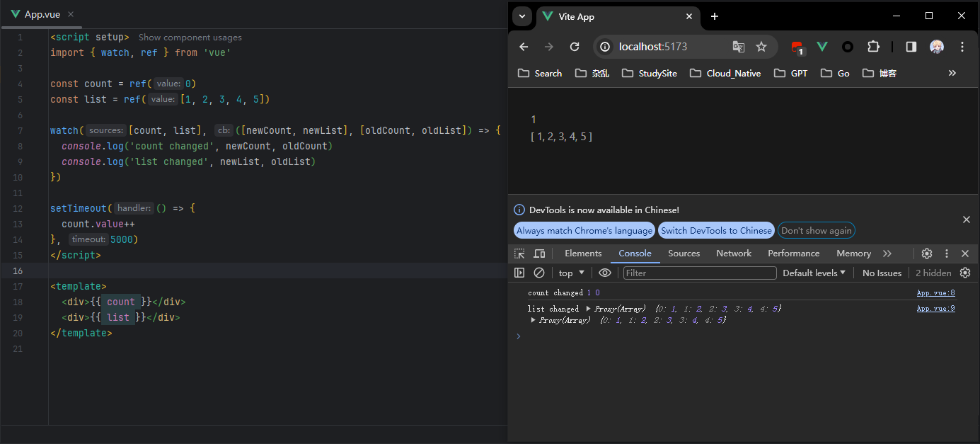The image size is (980, 444).
Task: Open a new Chrome tab
Action: click(715, 16)
